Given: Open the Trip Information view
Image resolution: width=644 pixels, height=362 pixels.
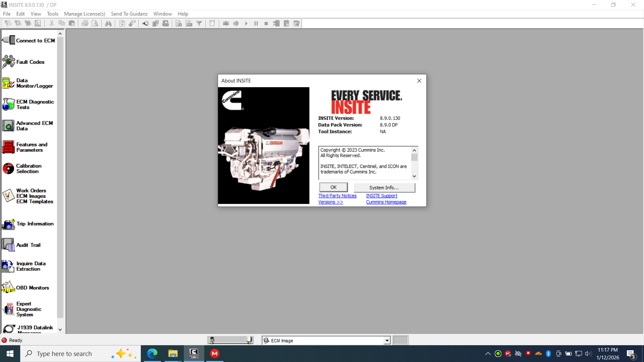Looking at the screenshot, I should click(29, 224).
